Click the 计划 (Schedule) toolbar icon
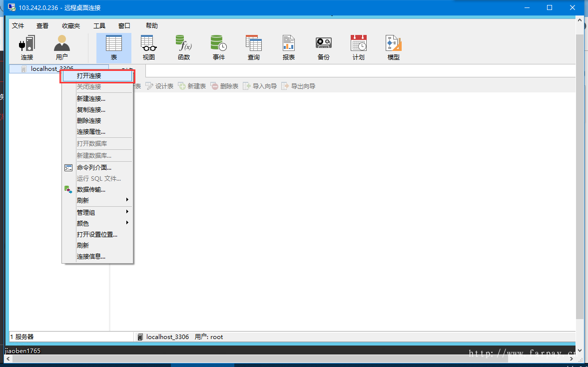 click(359, 48)
